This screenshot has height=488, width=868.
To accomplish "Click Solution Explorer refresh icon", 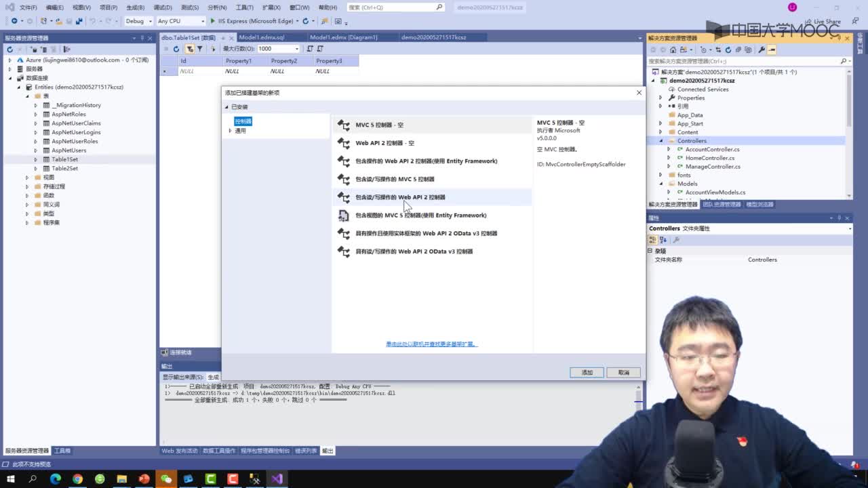I will point(728,49).
